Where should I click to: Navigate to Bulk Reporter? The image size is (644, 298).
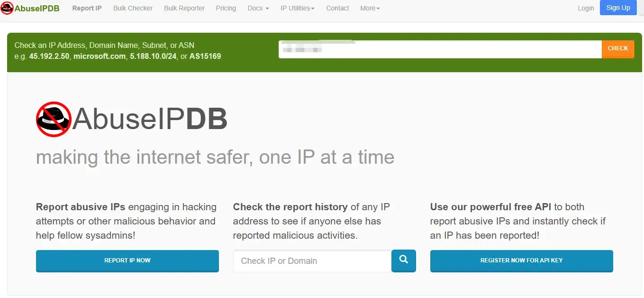click(184, 8)
